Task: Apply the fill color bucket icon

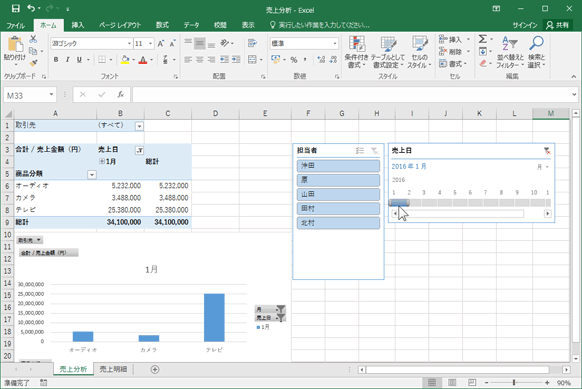Action: (x=125, y=59)
